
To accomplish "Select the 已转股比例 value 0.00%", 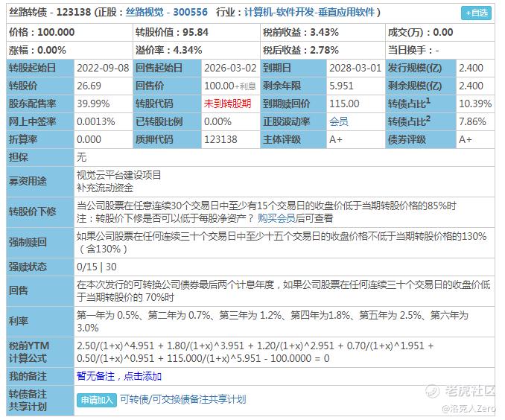I will pos(217,121).
